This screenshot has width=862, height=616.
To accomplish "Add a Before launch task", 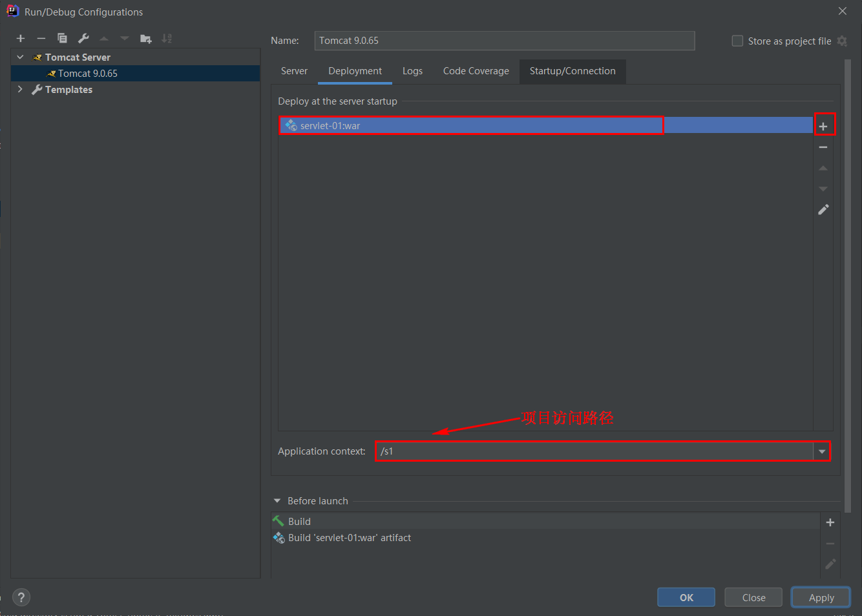I will click(830, 522).
